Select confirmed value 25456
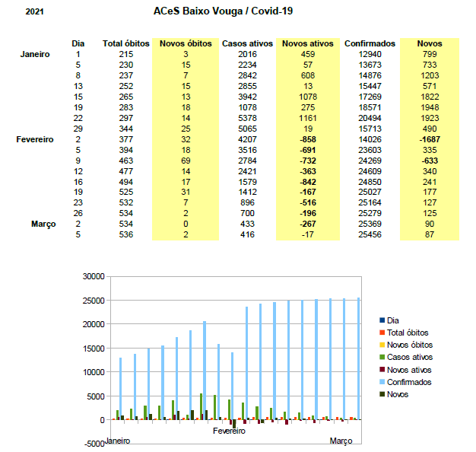Image resolution: width=476 pixels, height=452 pixels. click(370, 234)
